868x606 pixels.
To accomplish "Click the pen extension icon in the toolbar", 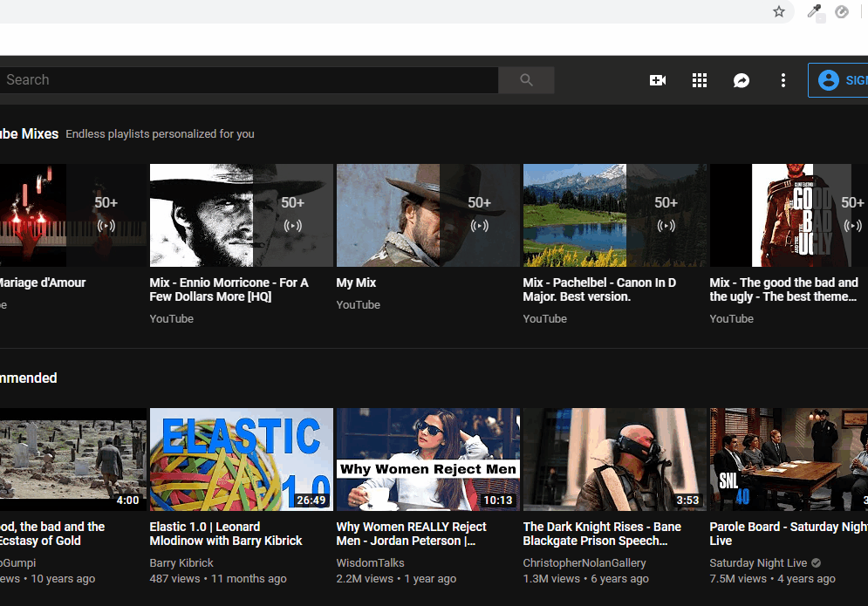I will click(814, 12).
